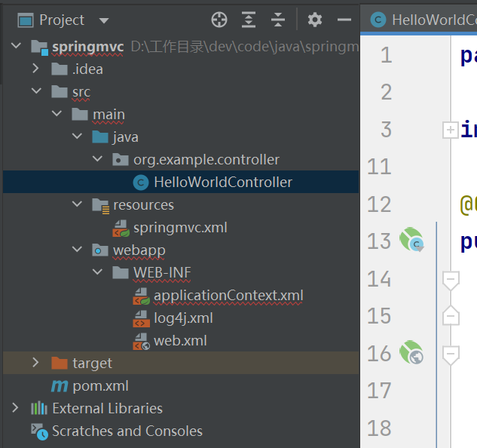Click the Scratches and Consoles icon

39,432
